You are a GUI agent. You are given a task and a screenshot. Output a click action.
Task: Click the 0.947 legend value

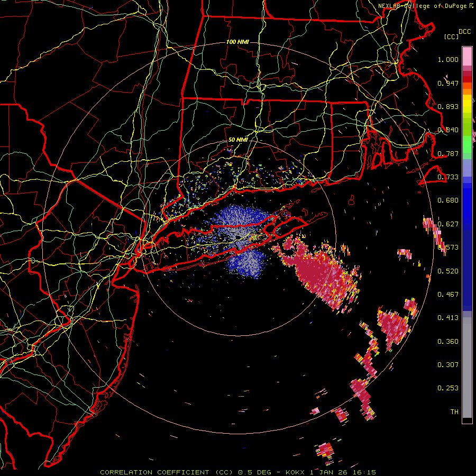[x=448, y=83]
